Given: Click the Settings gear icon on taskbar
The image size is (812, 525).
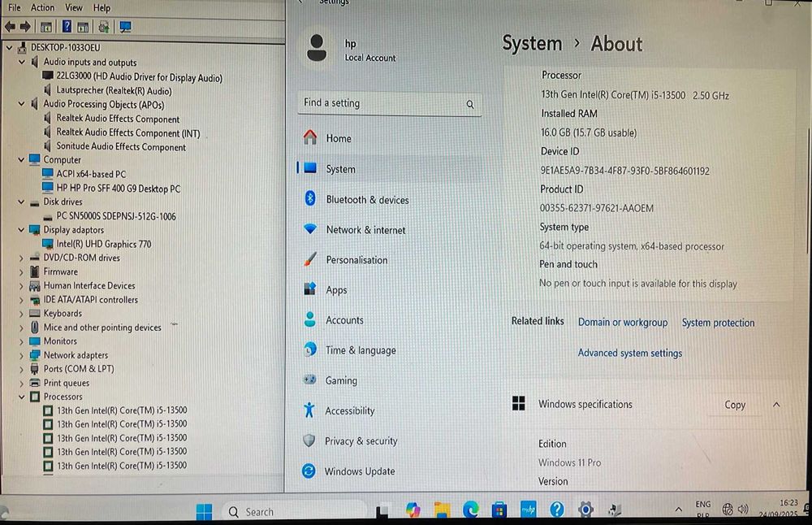Looking at the screenshot, I should [585, 510].
